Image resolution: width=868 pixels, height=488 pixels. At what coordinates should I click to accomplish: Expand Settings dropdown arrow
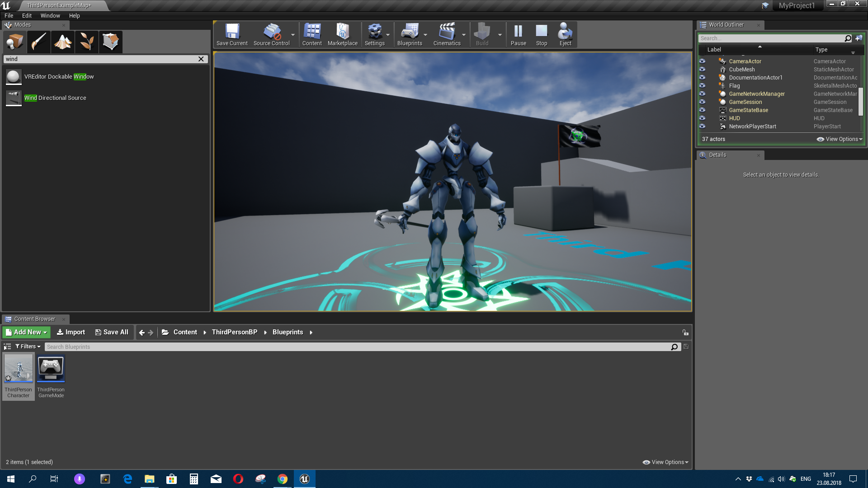(x=388, y=35)
